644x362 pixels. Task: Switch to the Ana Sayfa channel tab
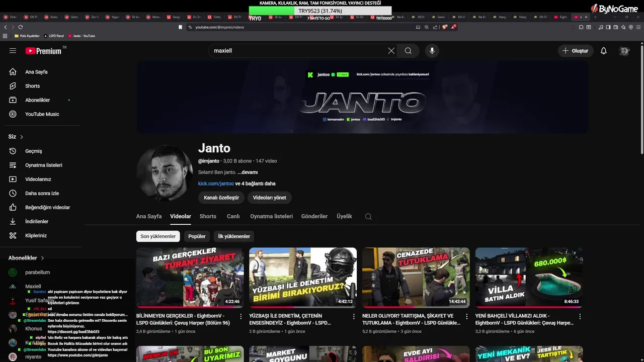click(149, 216)
